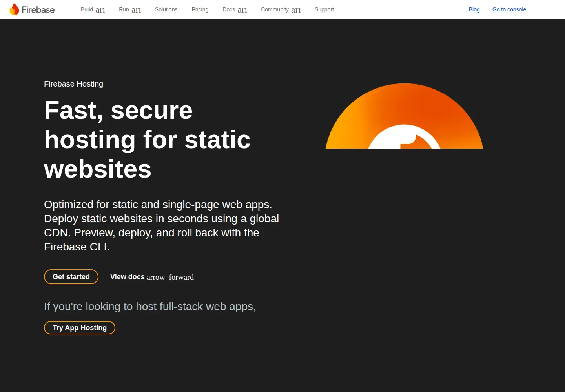The width and height of the screenshot is (565, 392).
Task: Expand the Community dropdown arrow
Action: coord(296,10)
